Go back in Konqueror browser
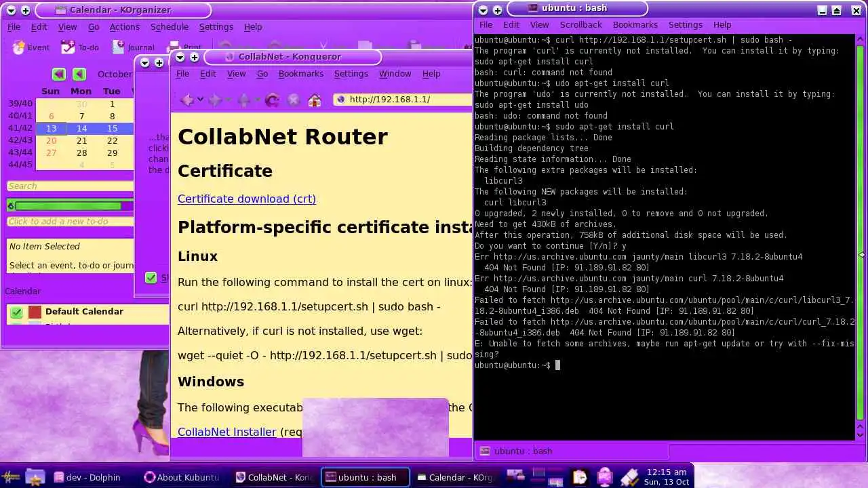 coord(186,100)
